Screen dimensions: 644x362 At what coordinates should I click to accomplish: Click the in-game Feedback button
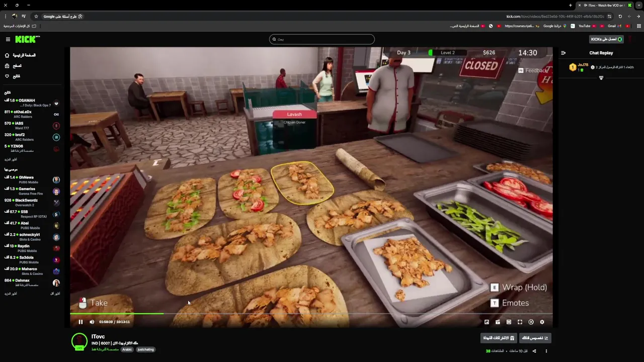(x=533, y=70)
